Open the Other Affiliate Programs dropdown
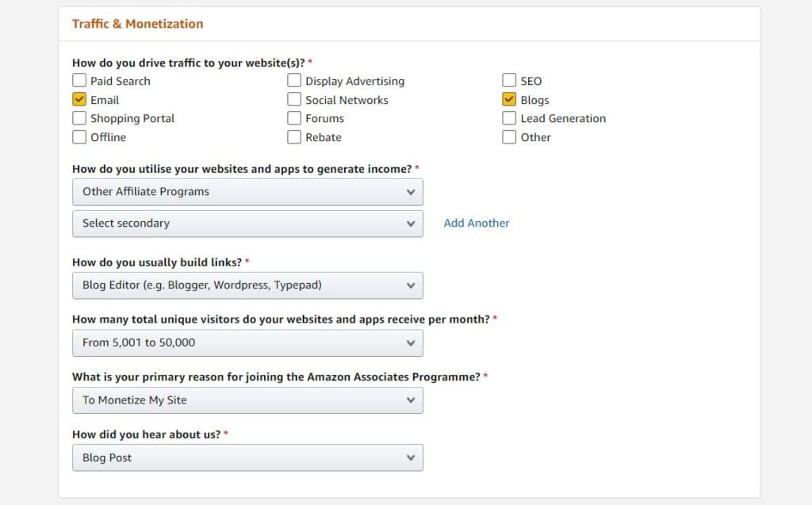The height and width of the screenshot is (505, 812). coord(247,191)
